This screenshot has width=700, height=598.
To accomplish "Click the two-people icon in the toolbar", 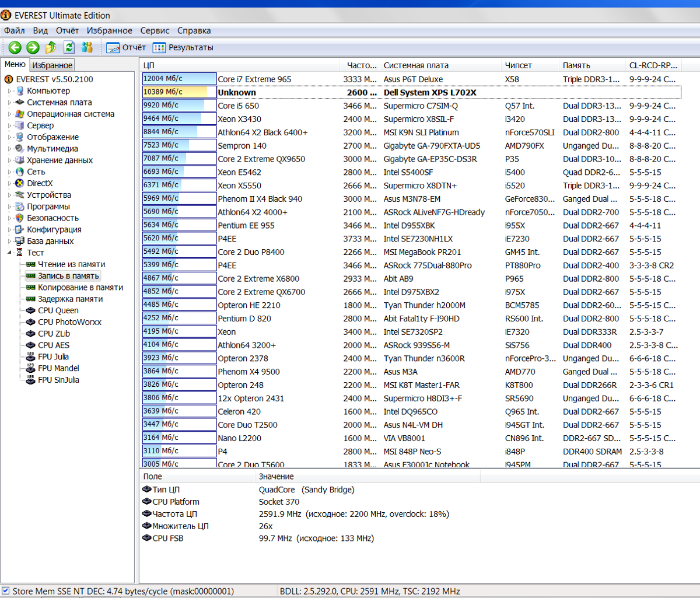I will click(x=87, y=47).
